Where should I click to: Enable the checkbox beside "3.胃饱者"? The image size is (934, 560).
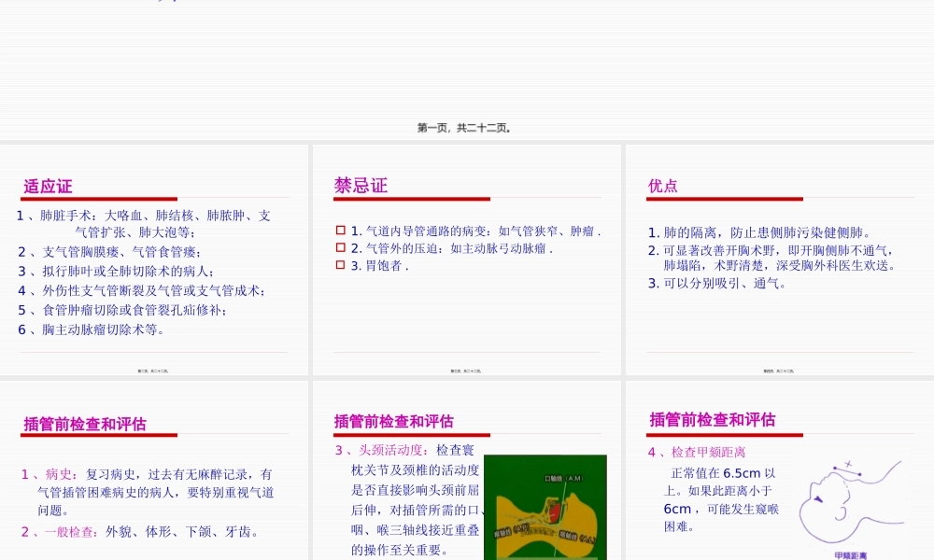340,264
